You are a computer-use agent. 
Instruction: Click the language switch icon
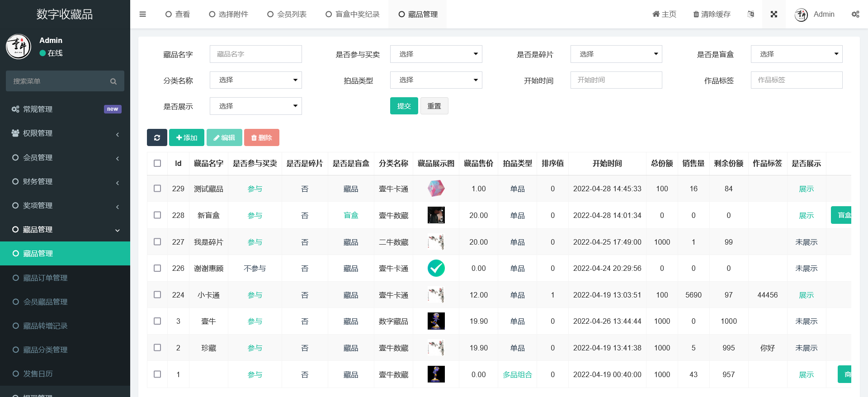click(751, 14)
